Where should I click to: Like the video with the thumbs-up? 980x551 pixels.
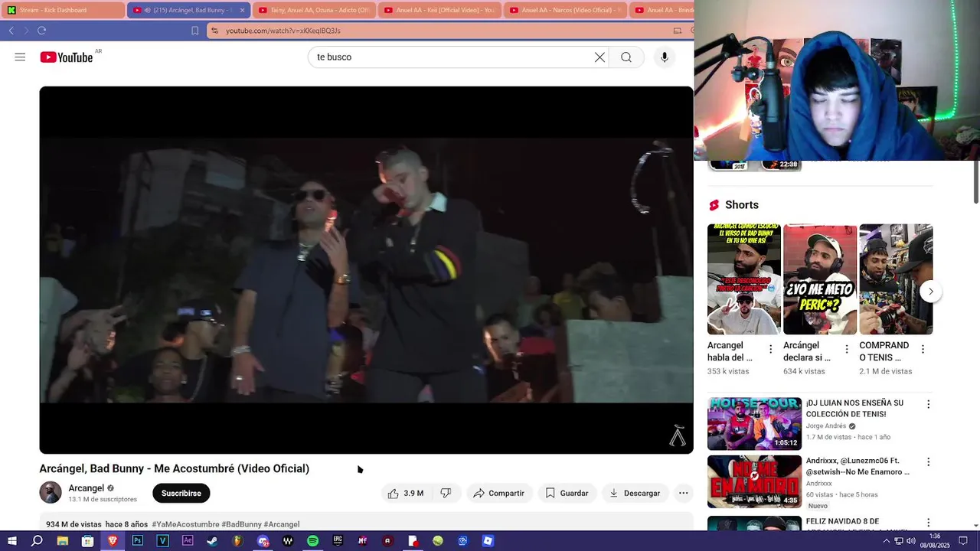(x=405, y=494)
